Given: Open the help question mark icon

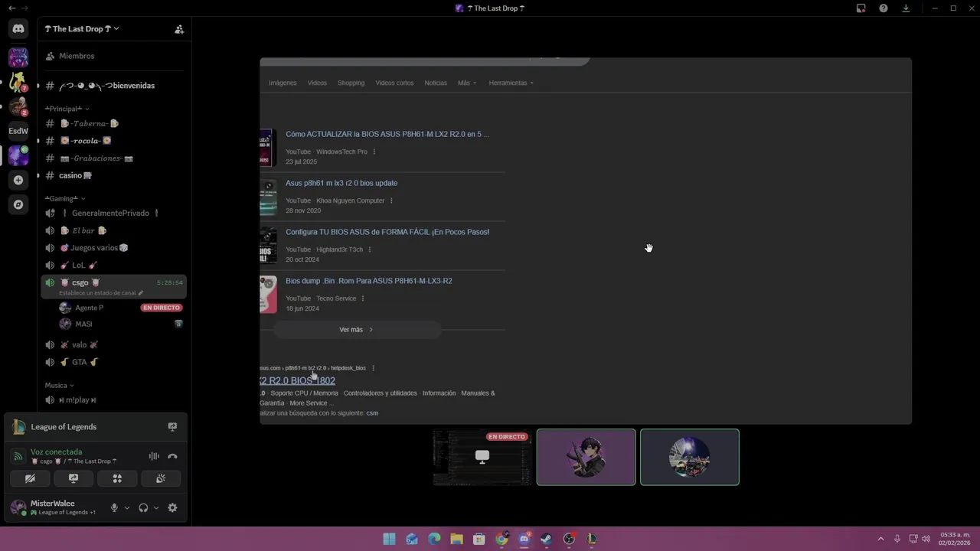Looking at the screenshot, I should 884,8.
